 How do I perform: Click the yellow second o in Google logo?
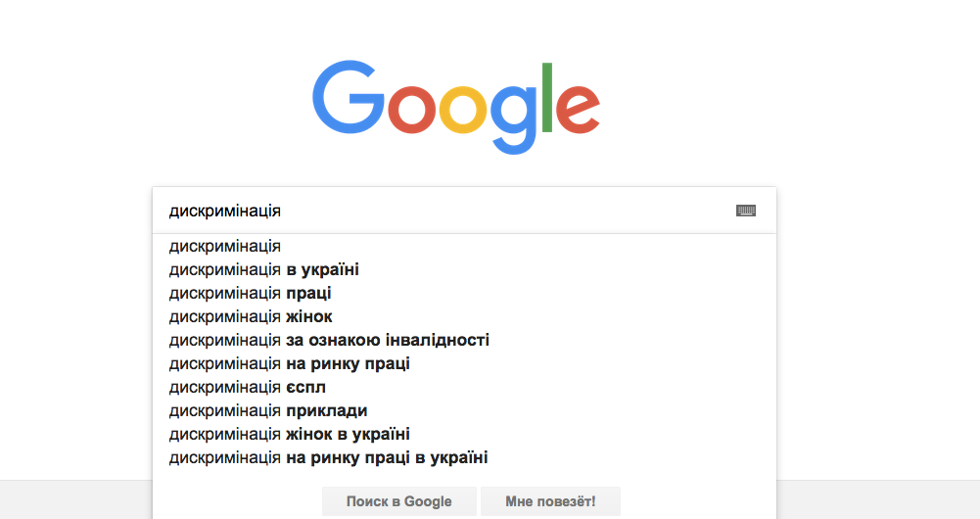coord(462,109)
